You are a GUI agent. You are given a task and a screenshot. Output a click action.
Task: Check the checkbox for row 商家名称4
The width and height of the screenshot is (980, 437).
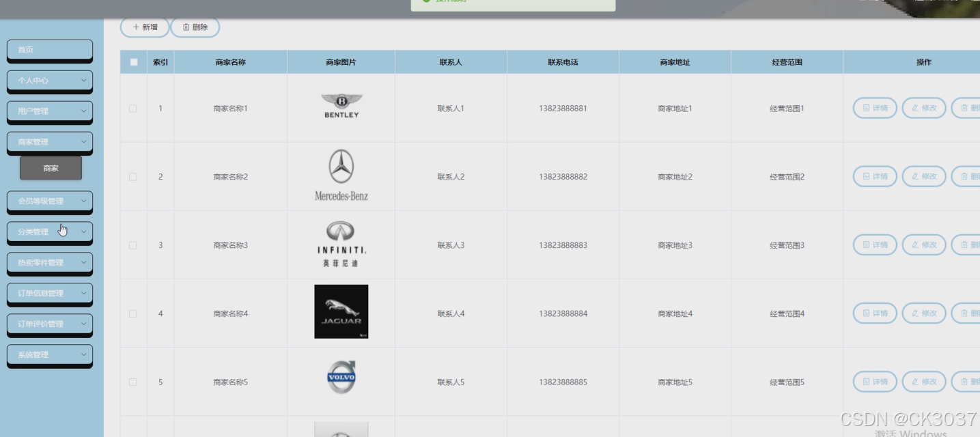click(133, 314)
